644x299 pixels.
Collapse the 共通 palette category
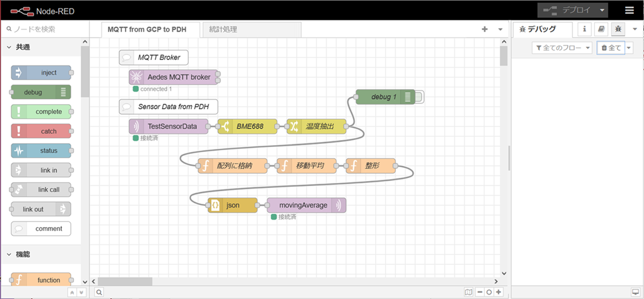pyautogui.click(x=9, y=47)
